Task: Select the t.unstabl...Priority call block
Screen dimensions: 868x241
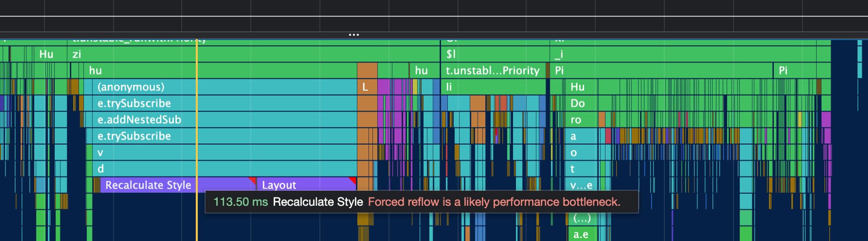Action: [x=493, y=70]
